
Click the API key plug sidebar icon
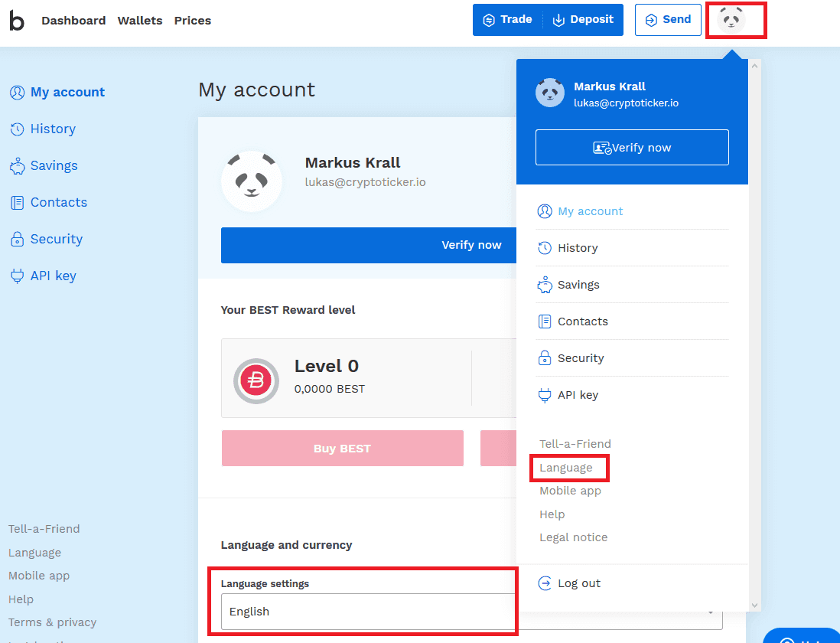point(17,276)
